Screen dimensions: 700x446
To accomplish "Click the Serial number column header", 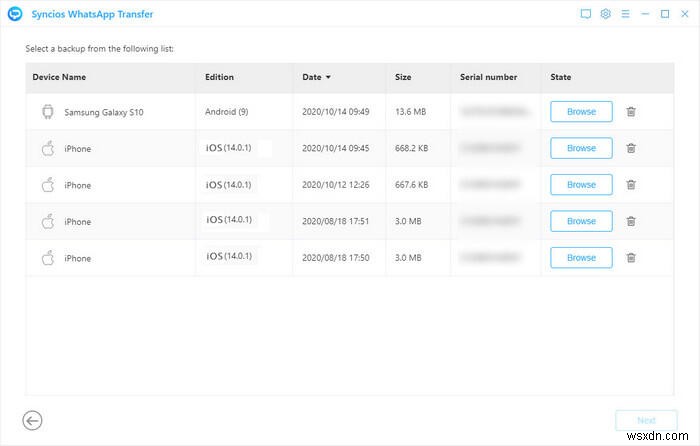I will 488,77.
